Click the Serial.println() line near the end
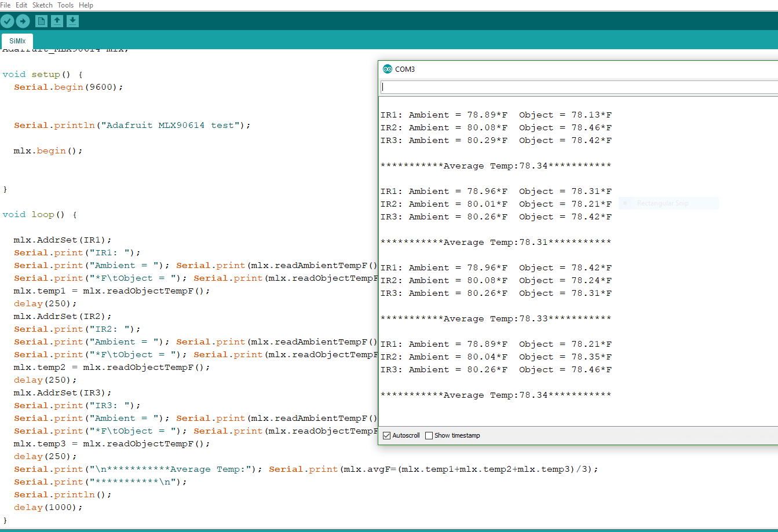The width and height of the screenshot is (778, 532). tap(63, 494)
